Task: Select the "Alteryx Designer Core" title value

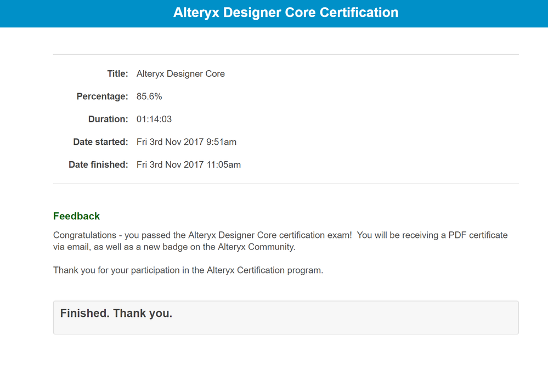Action: click(x=180, y=73)
